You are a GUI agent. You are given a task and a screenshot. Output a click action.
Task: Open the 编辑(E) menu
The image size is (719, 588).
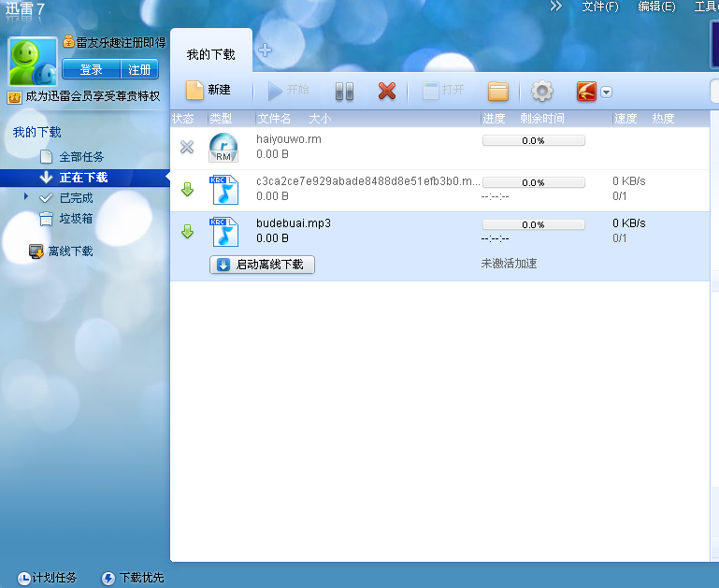tap(656, 7)
